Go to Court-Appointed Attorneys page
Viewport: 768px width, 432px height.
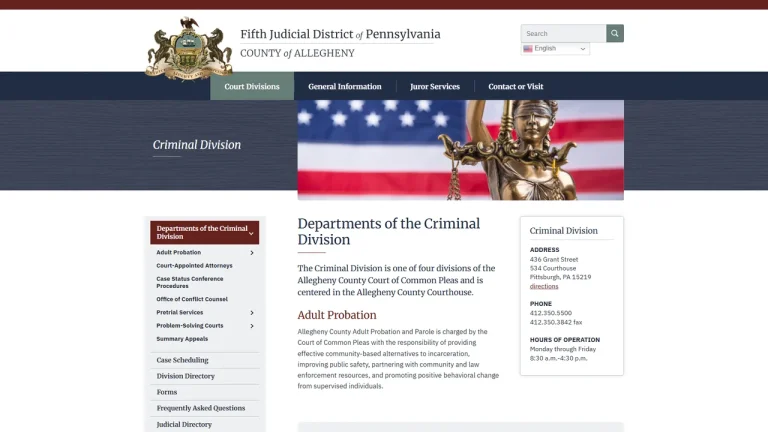[x=194, y=265]
